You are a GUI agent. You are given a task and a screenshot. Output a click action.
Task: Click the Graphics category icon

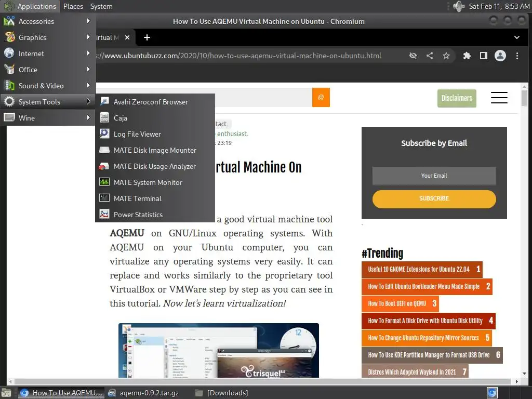(9, 37)
